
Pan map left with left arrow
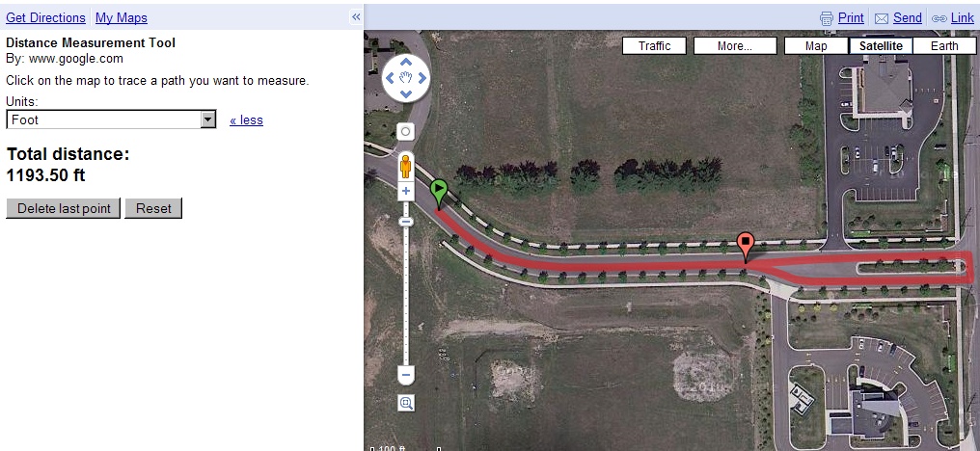pyautogui.click(x=390, y=78)
